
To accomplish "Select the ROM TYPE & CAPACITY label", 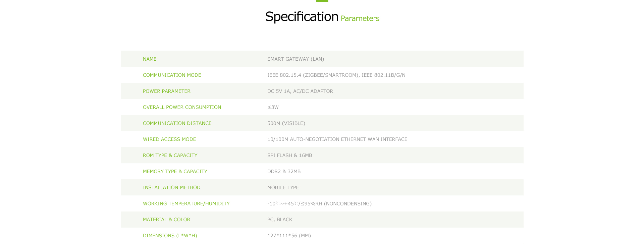I will (x=170, y=155).
